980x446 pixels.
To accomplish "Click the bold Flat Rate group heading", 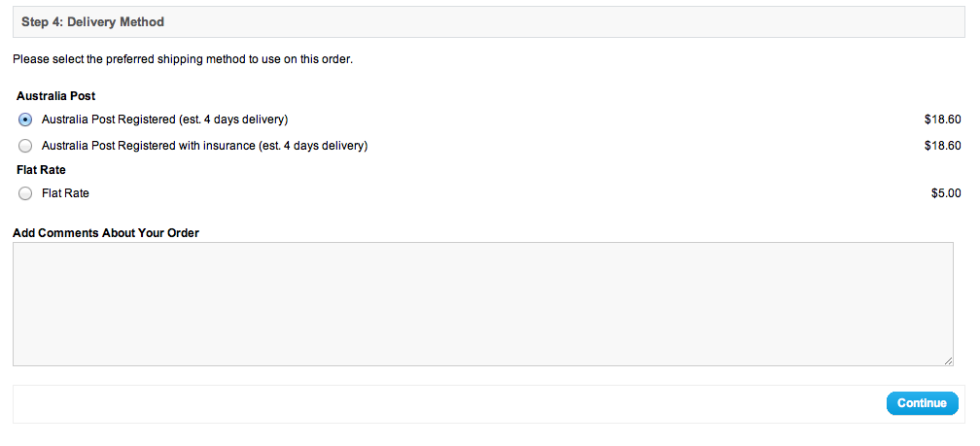I will 41,170.
